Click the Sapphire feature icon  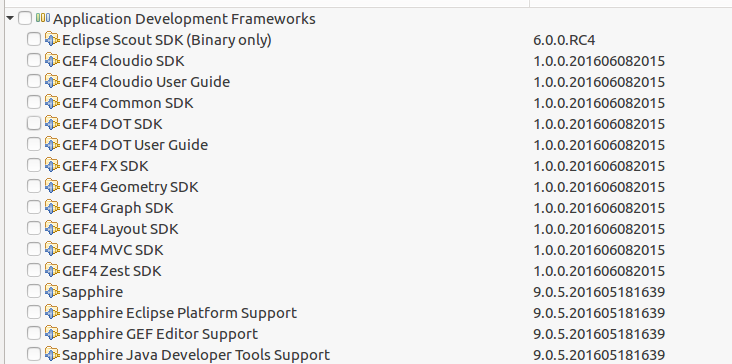52,291
